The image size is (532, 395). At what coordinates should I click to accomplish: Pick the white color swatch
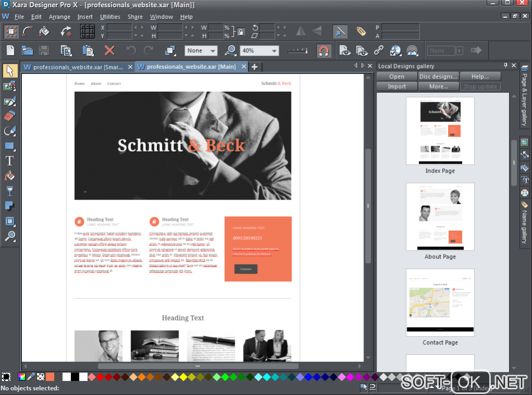pos(67,377)
